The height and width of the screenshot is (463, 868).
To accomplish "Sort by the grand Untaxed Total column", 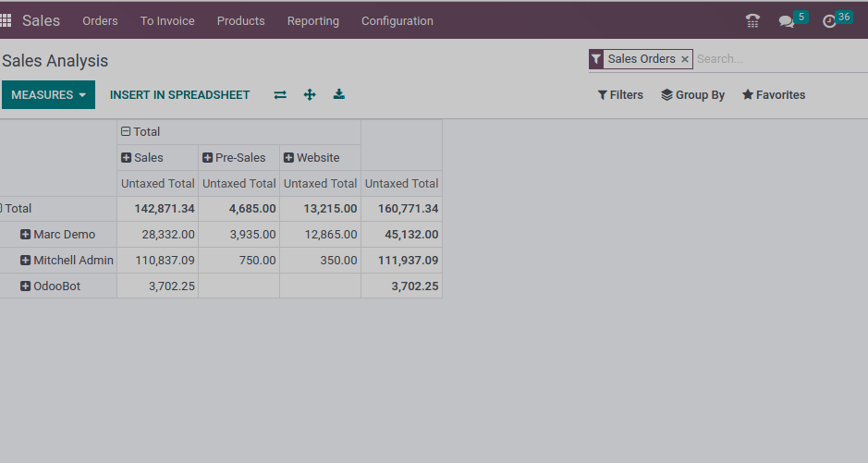I will pos(401,183).
